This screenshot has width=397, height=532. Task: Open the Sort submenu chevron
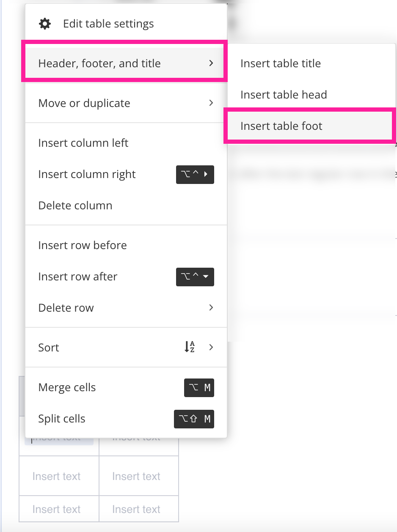pyautogui.click(x=210, y=347)
